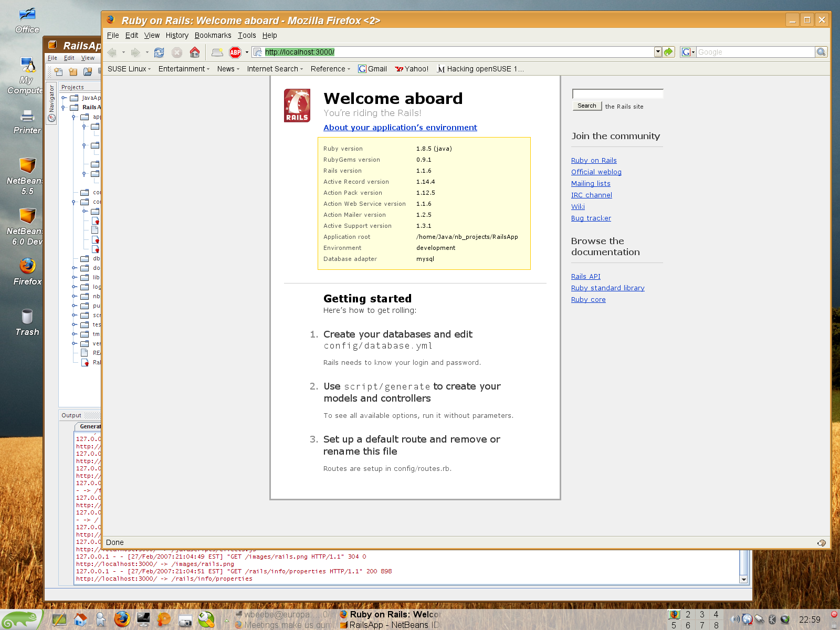Launch Firefox from the taskbar launcher
Viewport: 840px width, 630px height.
point(122,619)
